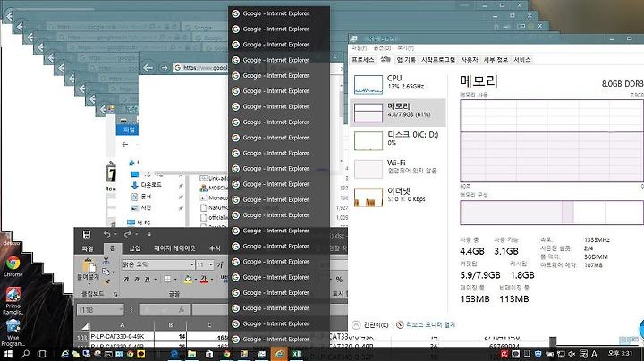Select the 이더넷 performance item
Screen dimensions: 644x361
pos(397,197)
